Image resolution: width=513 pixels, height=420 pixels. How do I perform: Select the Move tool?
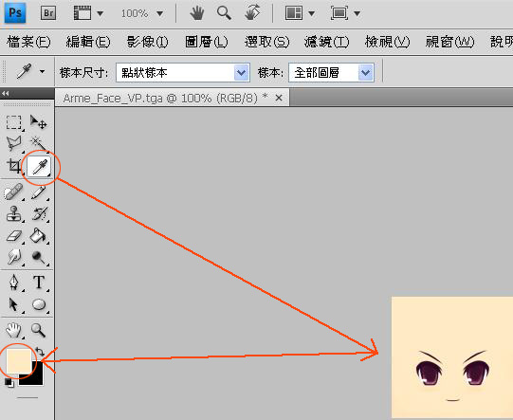[x=39, y=122]
